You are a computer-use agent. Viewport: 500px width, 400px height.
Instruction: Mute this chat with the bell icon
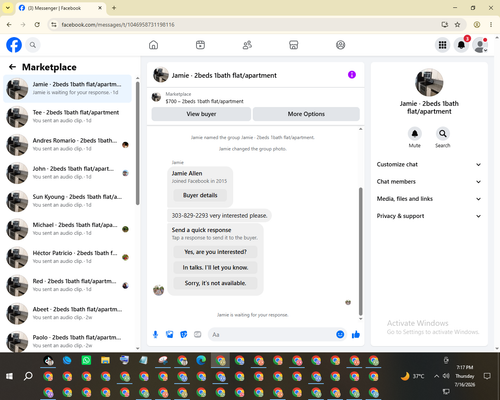click(x=414, y=134)
